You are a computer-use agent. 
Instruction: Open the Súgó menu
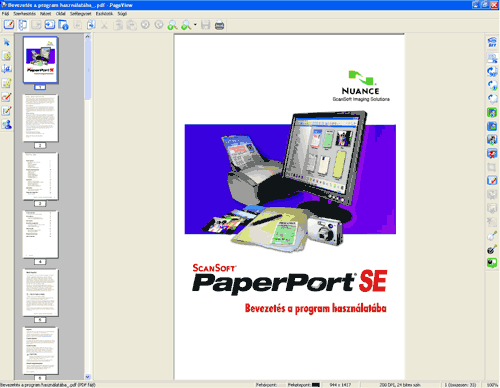point(122,14)
